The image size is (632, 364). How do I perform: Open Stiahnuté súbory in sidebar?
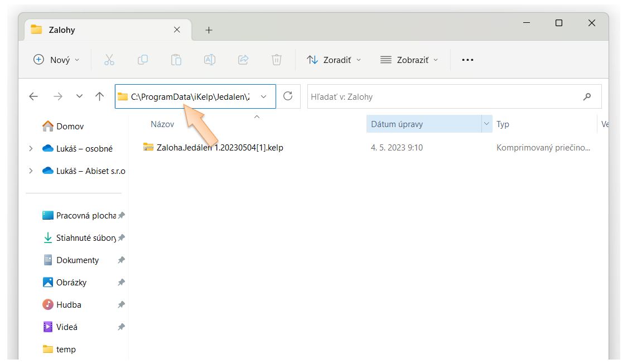click(x=85, y=238)
